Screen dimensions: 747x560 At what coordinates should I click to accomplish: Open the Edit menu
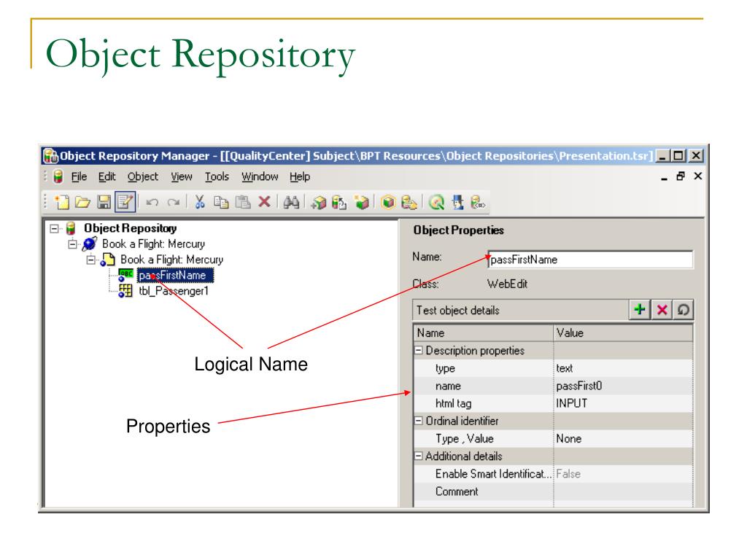tap(107, 176)
